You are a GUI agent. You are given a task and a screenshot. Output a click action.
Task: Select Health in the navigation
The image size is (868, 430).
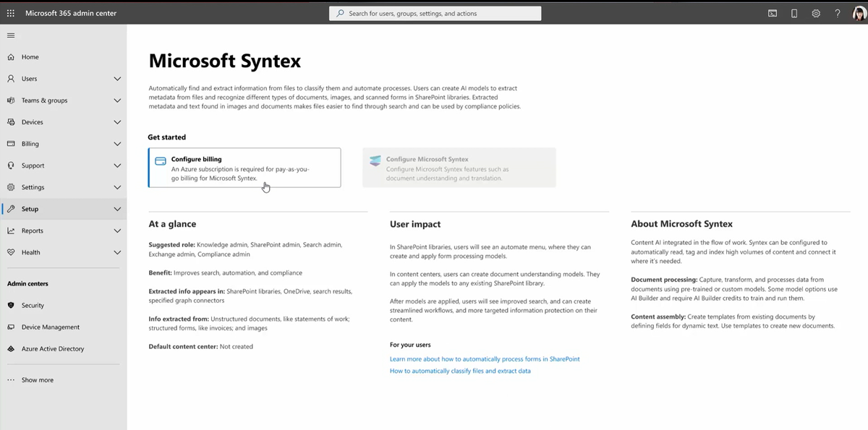point(31,252)
